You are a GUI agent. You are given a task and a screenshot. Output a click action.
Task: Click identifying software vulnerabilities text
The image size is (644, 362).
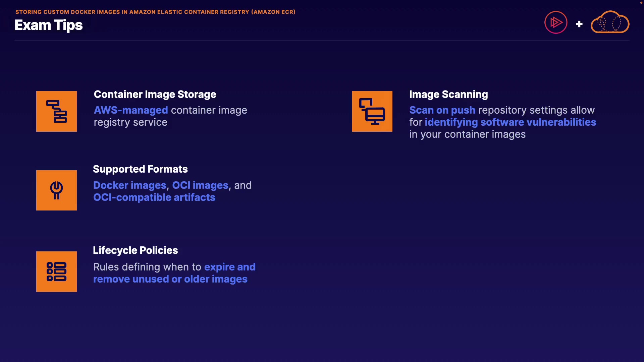pyautogui.click(x=510, y=122)
